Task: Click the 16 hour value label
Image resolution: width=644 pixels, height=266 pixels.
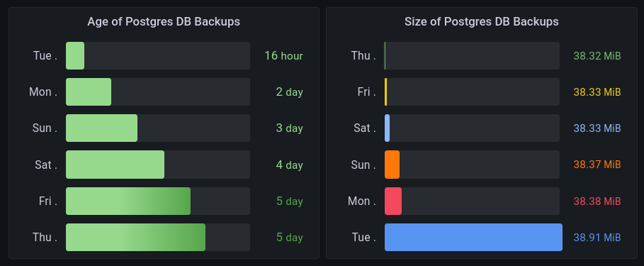Action: [x=283, y=55]
